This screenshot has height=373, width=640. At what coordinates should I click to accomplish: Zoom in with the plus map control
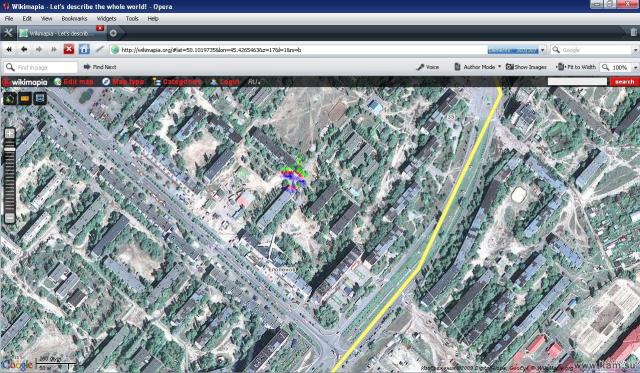click(10, 133)
